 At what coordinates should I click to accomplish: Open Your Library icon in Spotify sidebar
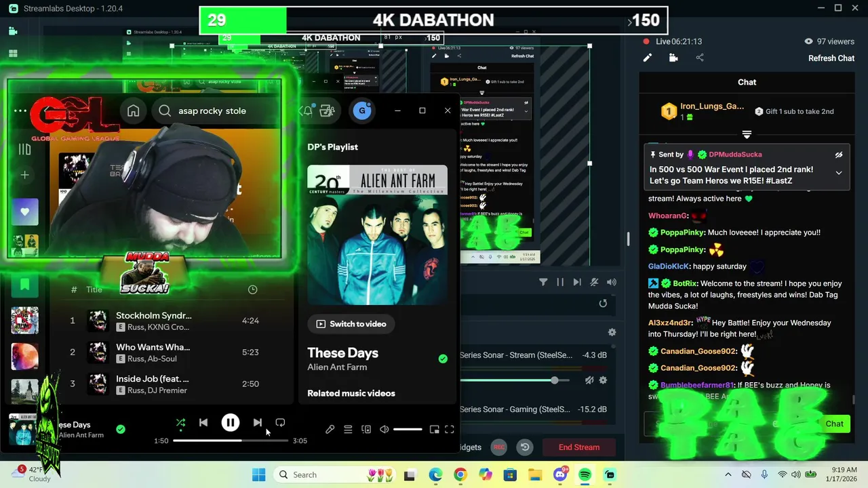[24, 149]
